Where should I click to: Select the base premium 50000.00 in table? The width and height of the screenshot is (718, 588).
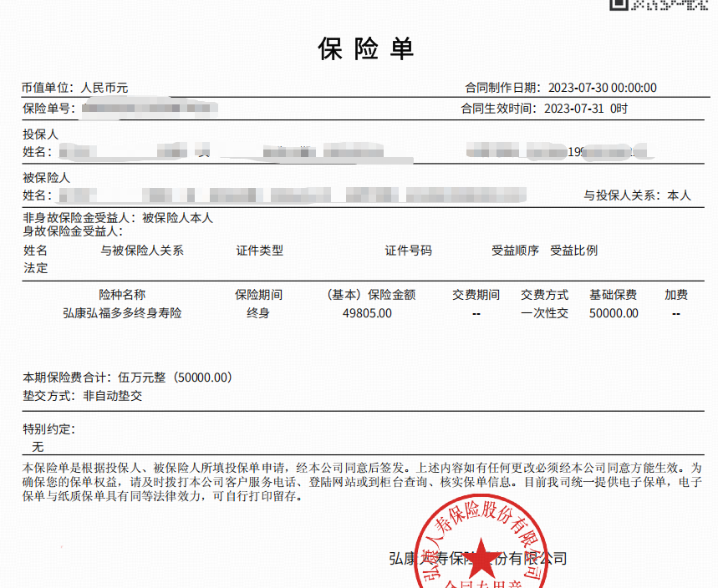pyautogui.click(x=614, y=313)
